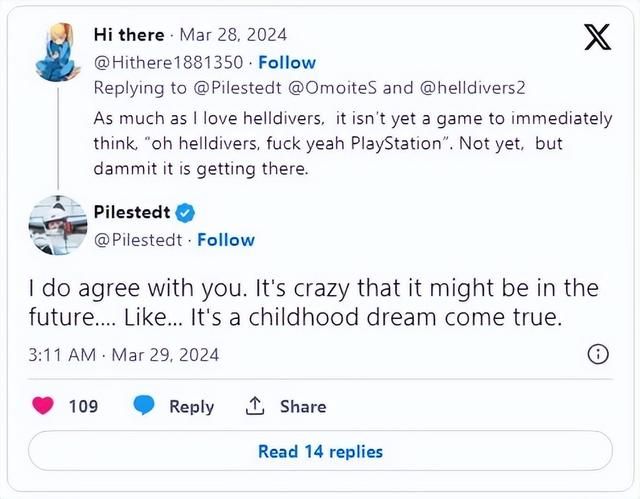Click the Share text label
The height and width of the screenshot is (499, 640).
click(x=302, y=406)
